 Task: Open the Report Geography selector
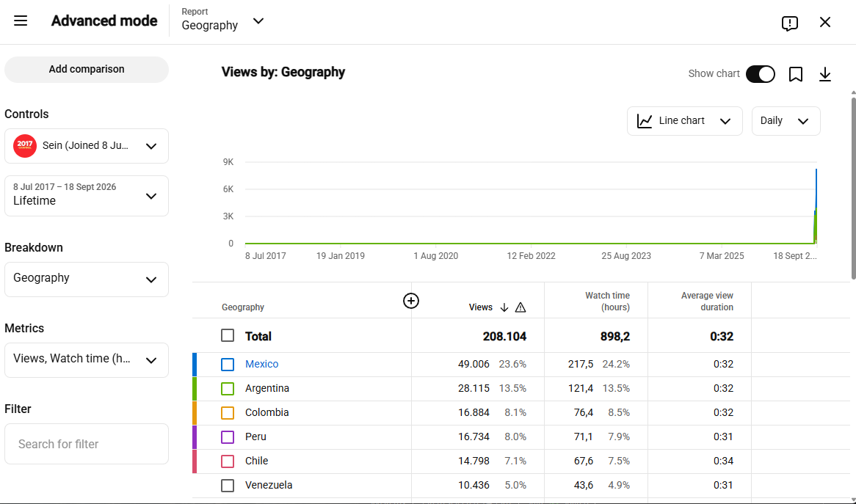(x=222, y=21)
